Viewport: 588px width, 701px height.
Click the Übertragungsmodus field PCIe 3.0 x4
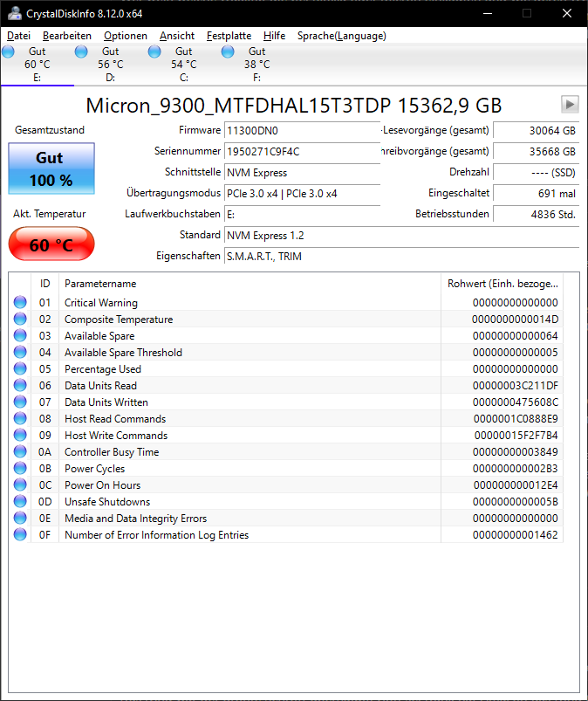(x=303, y=194)
